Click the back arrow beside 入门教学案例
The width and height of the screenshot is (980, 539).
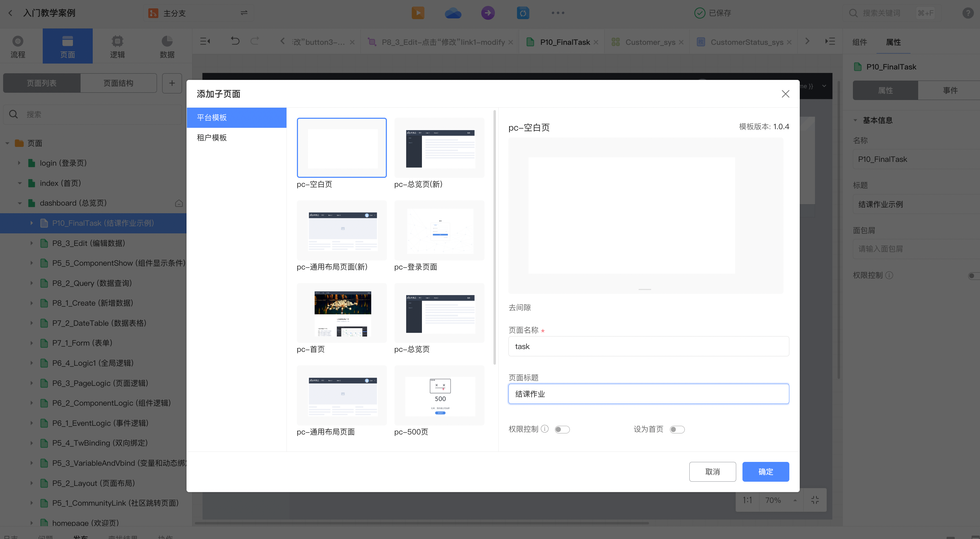pyautogui.click(x=10, y=13)
